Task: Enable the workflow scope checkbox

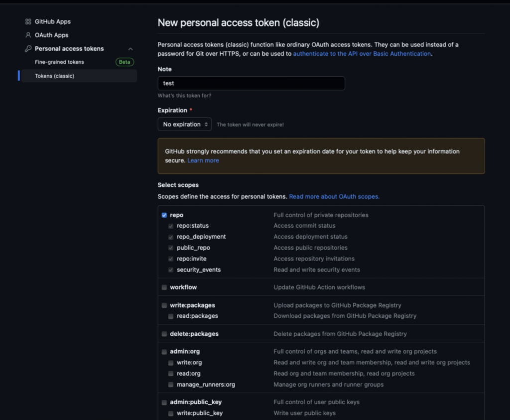Action: tap(164, 287)
